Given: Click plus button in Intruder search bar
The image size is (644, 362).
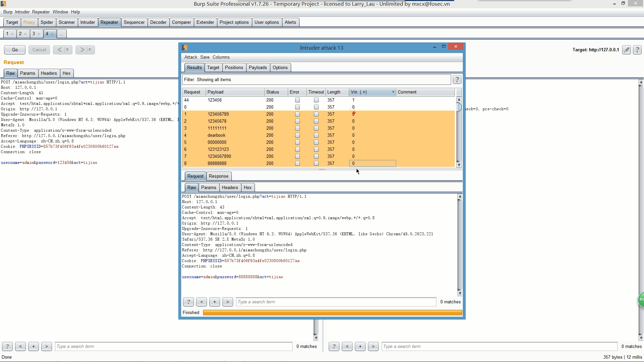Looking at the screenshot, I should click(x=214, y=302).
